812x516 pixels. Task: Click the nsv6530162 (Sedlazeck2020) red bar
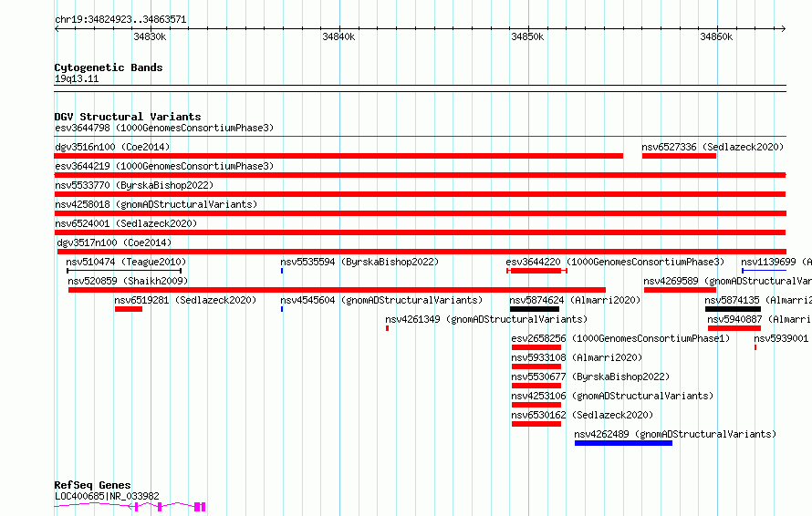[536, 424]
